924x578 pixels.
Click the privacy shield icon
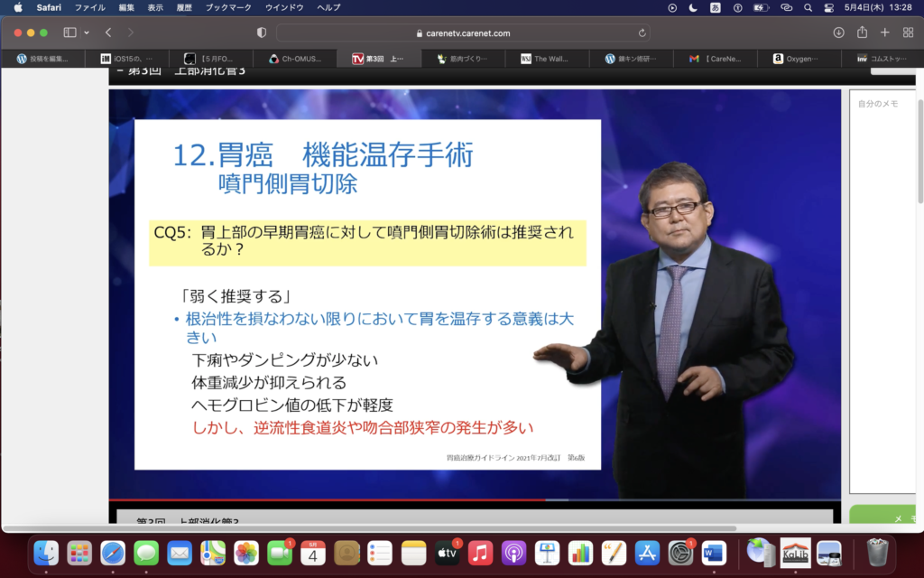click(x=262, y=33)
